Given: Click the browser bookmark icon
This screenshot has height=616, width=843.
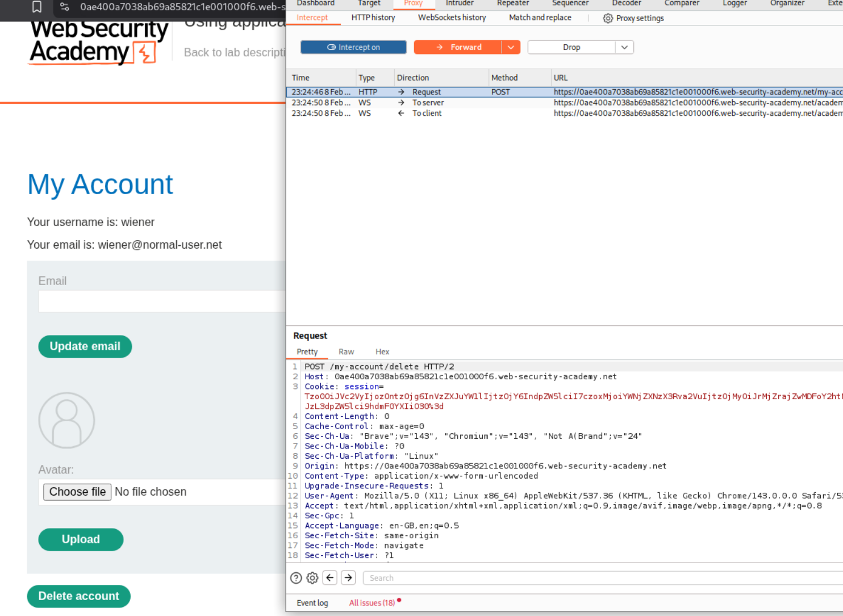Looking at the screenshot, I should [37, 7].
